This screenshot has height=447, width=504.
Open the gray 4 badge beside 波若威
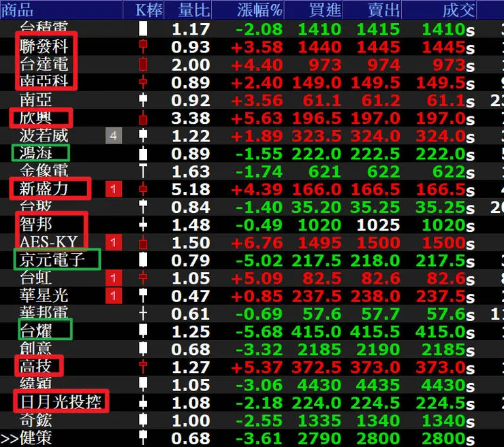[x=114, y=135]
